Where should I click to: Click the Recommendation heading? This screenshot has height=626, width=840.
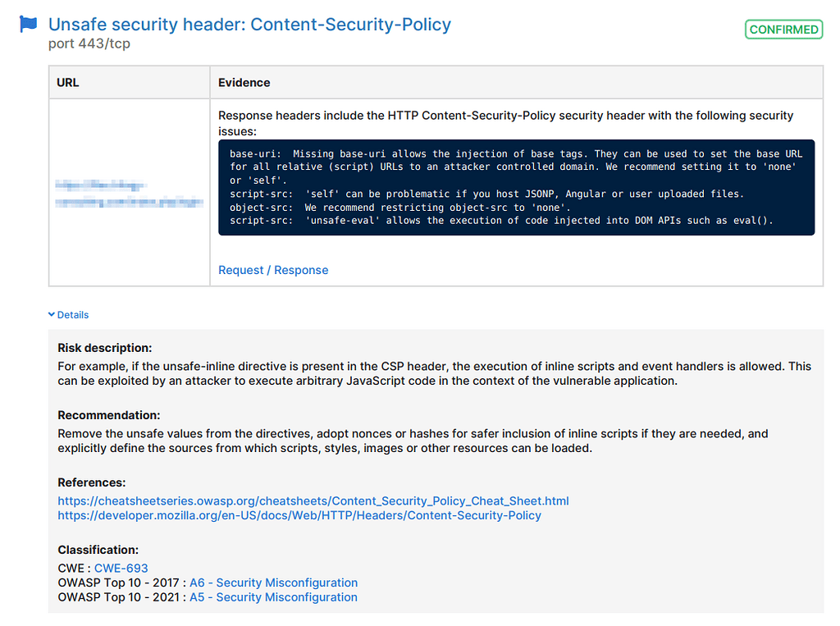point(109,415)
